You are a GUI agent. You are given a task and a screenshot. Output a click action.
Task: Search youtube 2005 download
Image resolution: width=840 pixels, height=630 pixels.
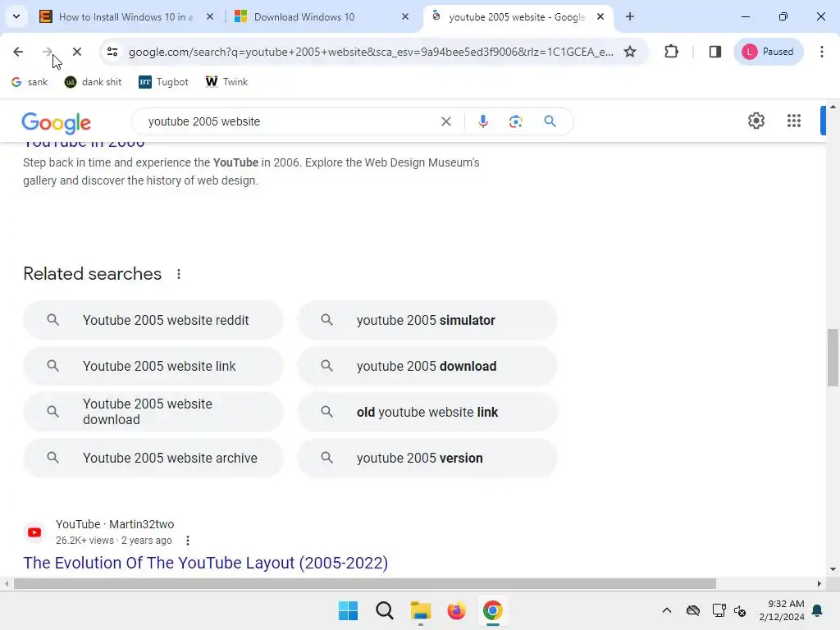[x=427, y=367]
